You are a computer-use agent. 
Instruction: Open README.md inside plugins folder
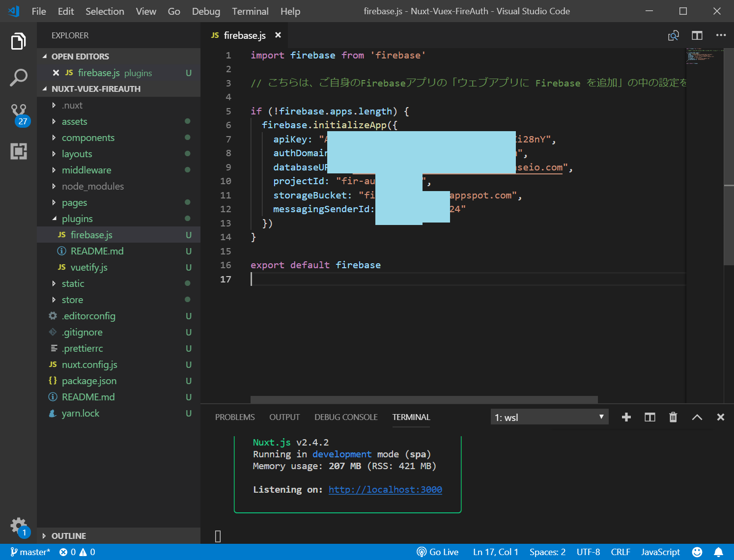pos(118,251)
